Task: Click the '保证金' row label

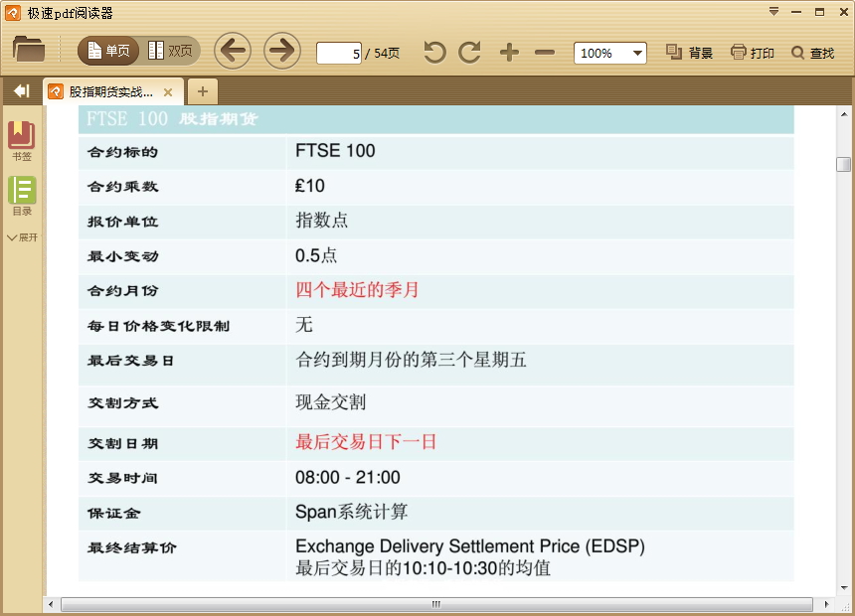Action: point(114,513)
